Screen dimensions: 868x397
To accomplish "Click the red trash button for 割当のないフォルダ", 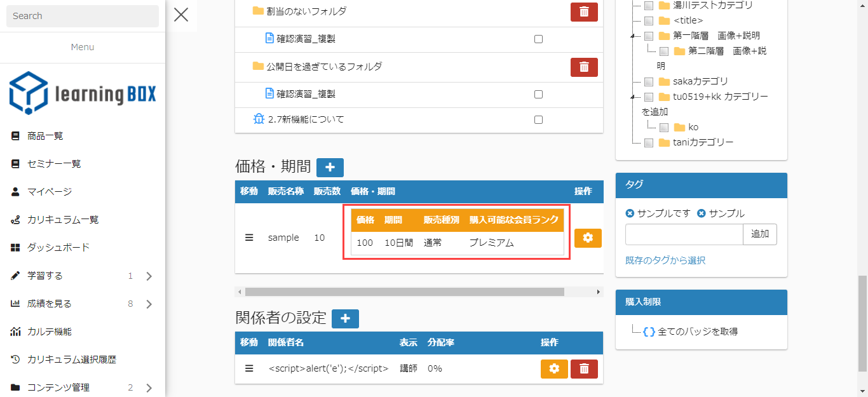I will 584,11.
